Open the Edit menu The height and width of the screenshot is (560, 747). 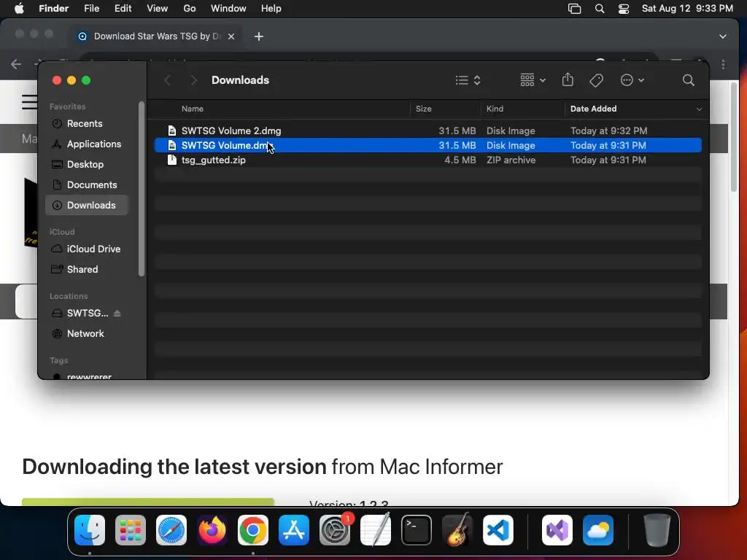point(123,8)
